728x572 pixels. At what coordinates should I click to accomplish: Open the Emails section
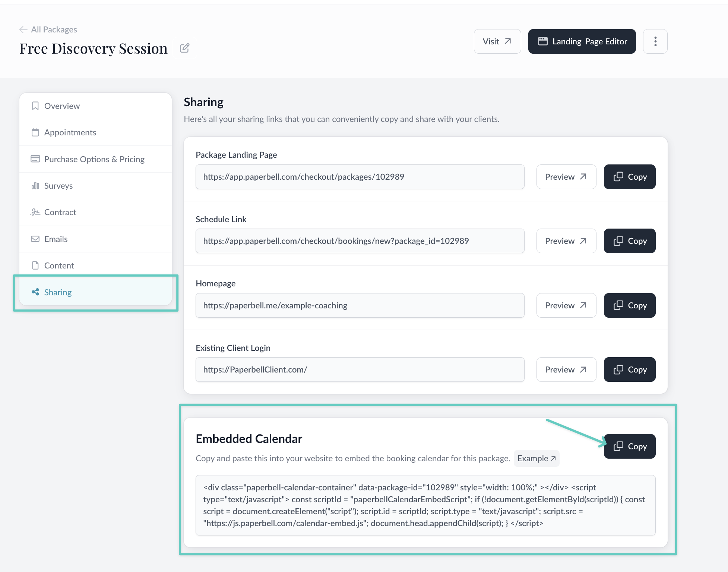[x=56, y=239]
